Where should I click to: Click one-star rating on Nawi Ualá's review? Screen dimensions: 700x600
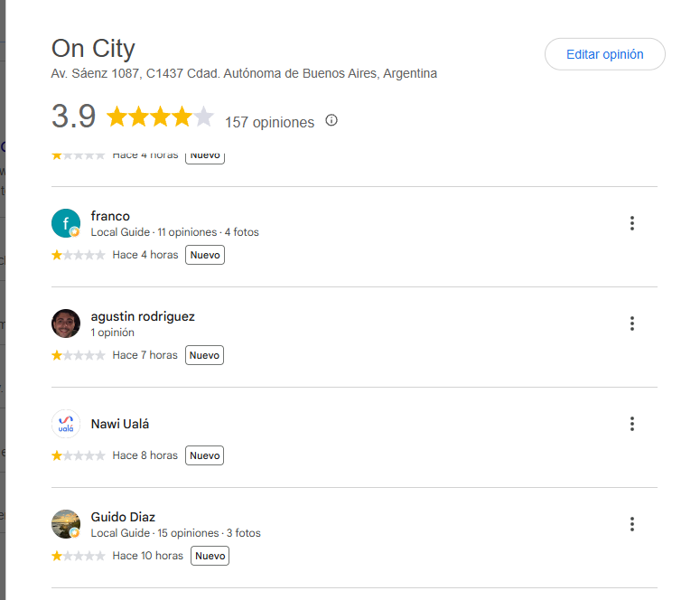78,455
